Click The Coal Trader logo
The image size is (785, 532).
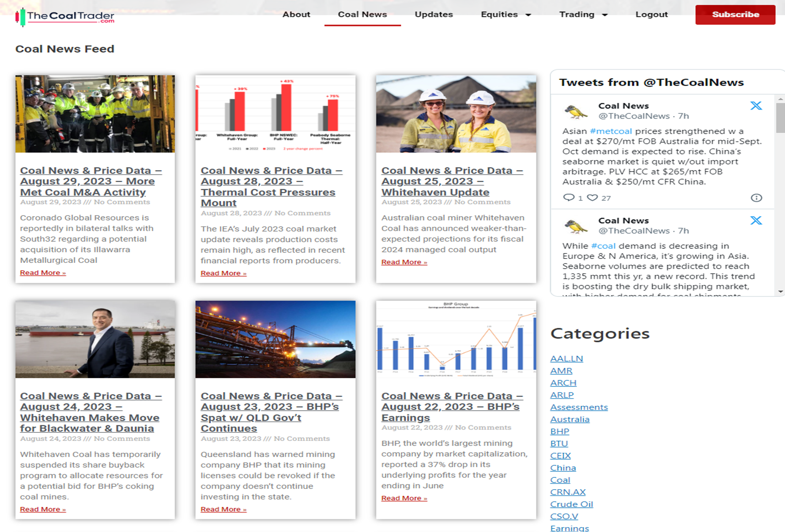65,17
